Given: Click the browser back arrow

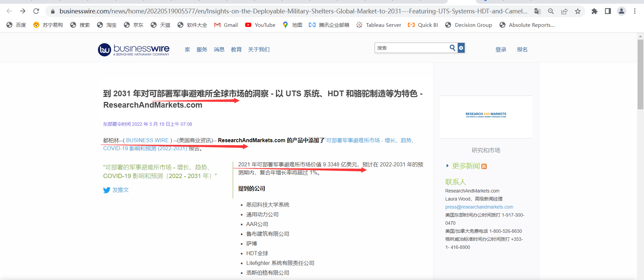Looking at the screenshot, I should pos(9,11).
